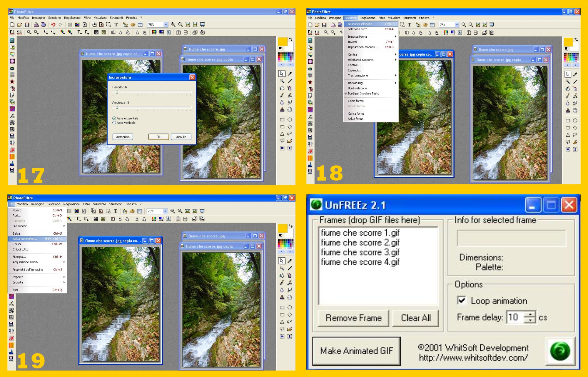
Task: Select the Asse verticale radio option
Action: pos(114,123)
